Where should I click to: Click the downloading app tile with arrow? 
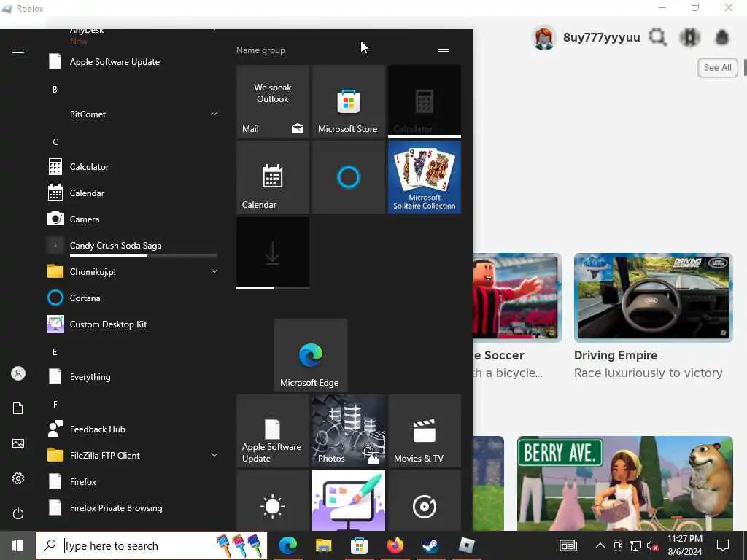273,253
